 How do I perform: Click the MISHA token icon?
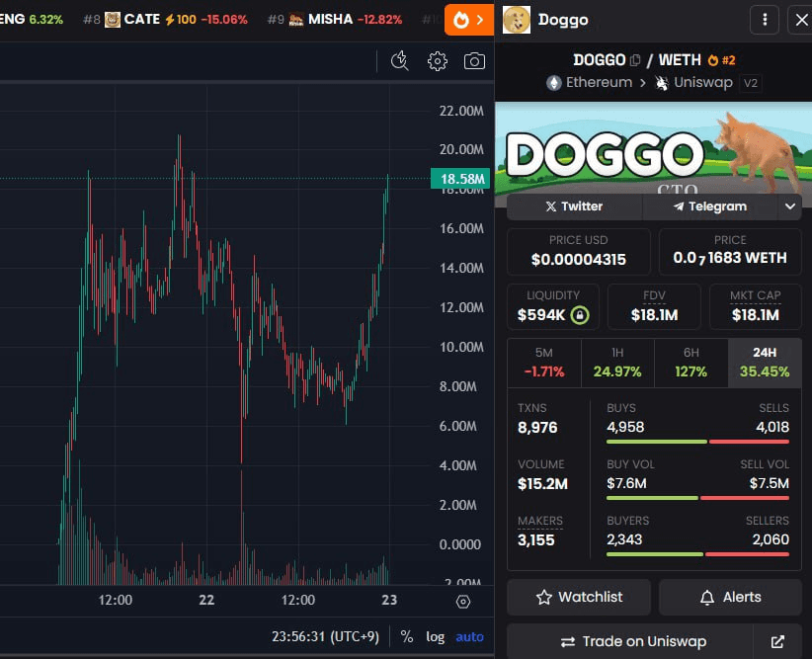(x=296, y=20)
